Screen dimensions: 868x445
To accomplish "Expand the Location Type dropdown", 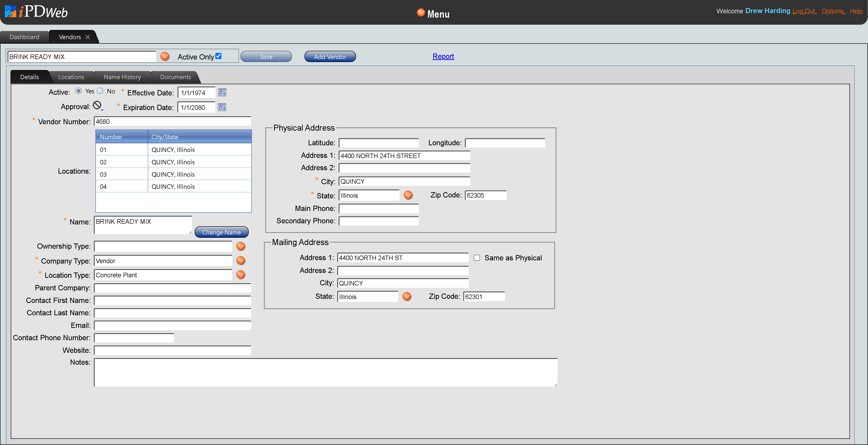I will 241,275.
